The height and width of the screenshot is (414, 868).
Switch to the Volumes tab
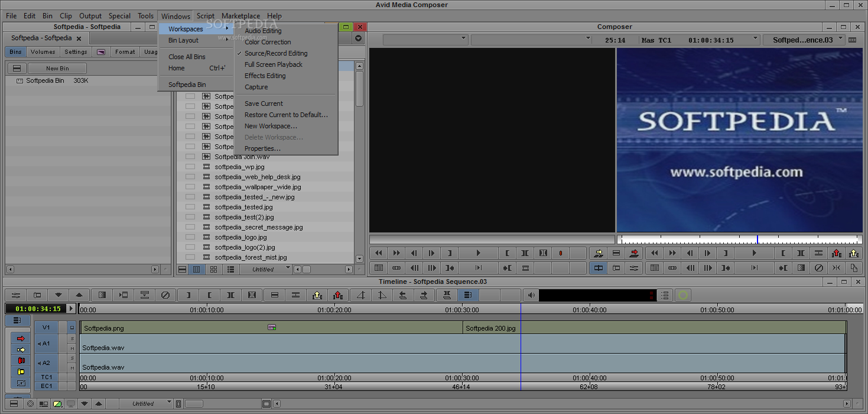[43, 52]
